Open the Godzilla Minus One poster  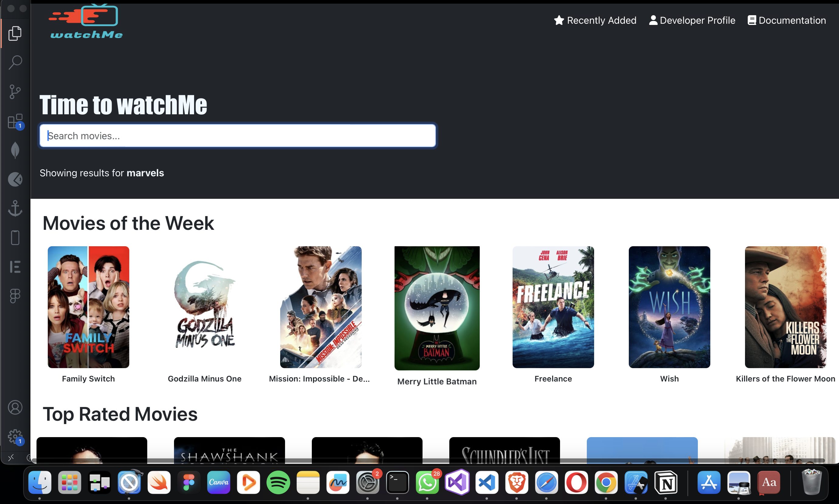pos(204,307)
